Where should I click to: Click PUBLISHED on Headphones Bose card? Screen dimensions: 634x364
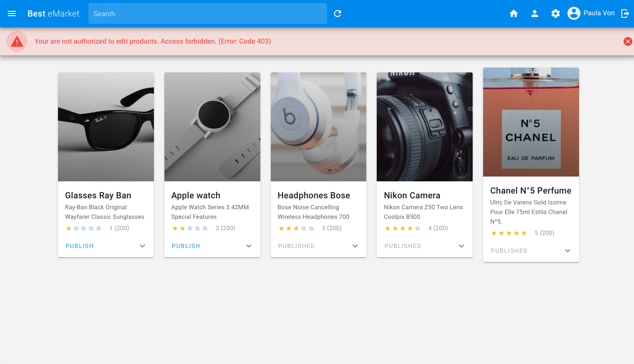(x=297, y=246)
